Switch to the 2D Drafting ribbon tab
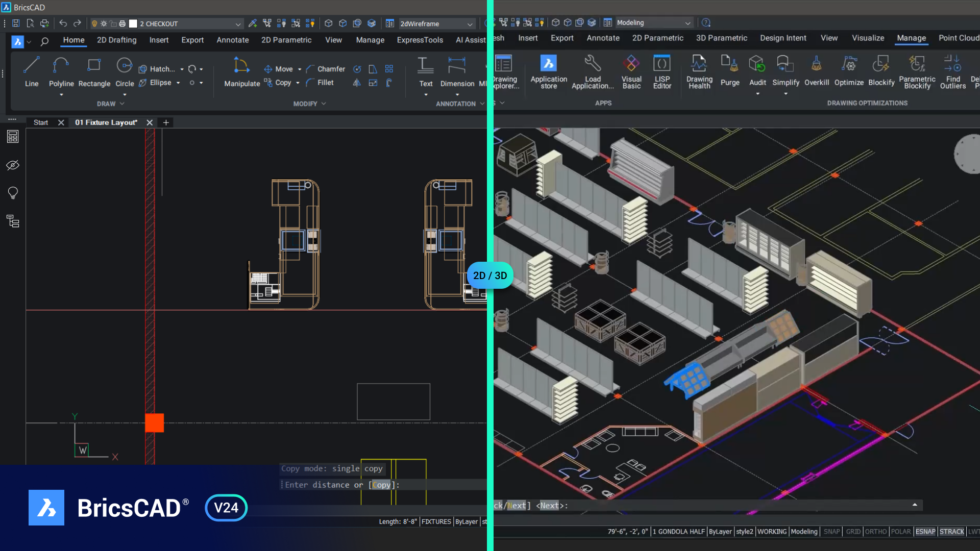The height and width of the screenshot is (551, 980). 116,40
